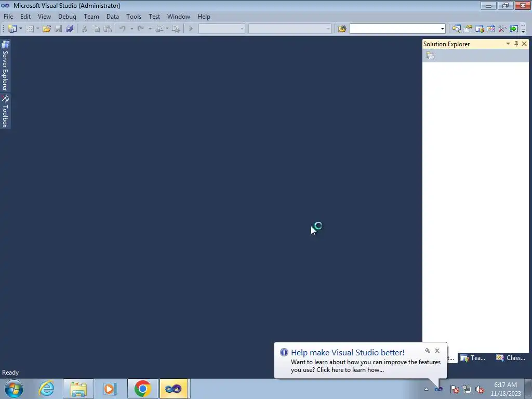Expand the Add New Item dropdown arrow
Image resolution: width=532 pixels, height=399 pixels.
coord(37,29)
